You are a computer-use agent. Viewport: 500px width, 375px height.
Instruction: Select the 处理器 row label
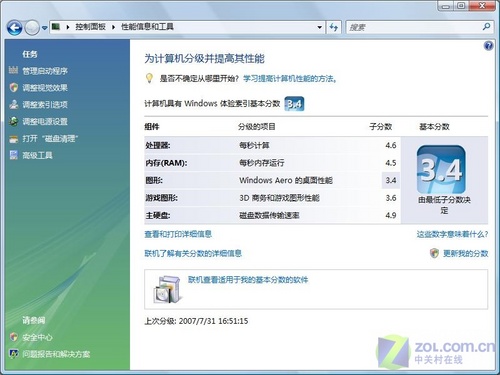pyautogui.click(x=158, y=145)
